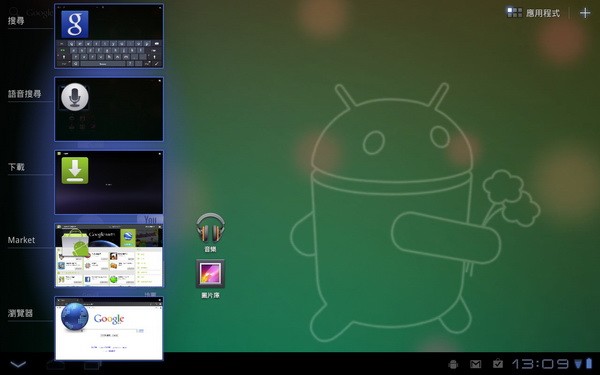Tap the recent apps button in system bar
The width and height of the screenshot is (600, 375).
pyautogui.click(x=93, y=365)
